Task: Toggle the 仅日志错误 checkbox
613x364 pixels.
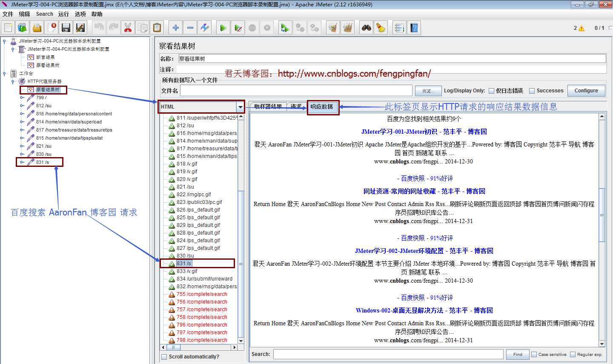Action: (491, 91)
